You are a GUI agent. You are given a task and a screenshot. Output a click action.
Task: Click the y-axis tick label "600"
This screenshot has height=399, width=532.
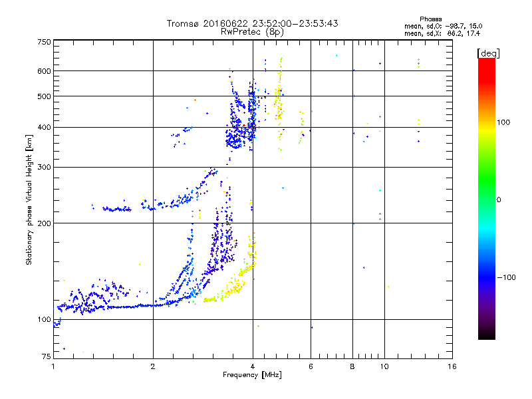(44, 71)
